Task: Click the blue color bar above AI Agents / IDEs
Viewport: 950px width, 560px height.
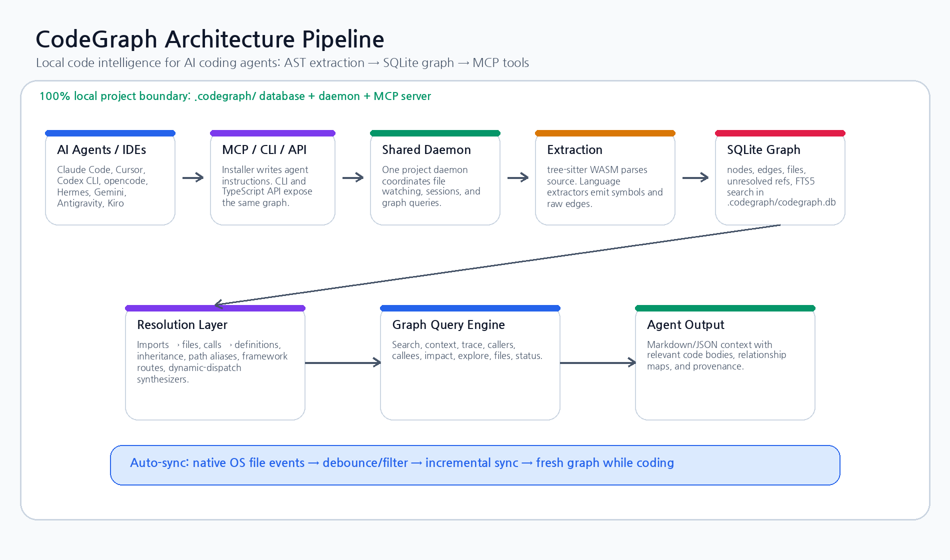Action: pos(110,133)
